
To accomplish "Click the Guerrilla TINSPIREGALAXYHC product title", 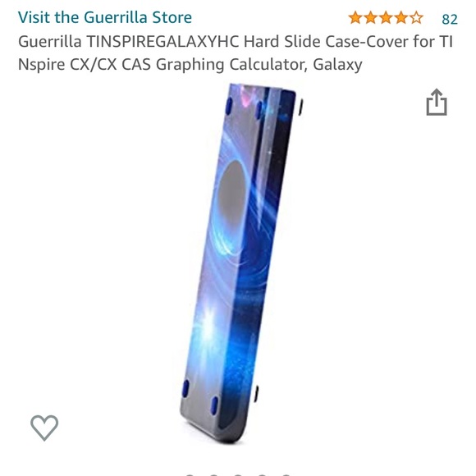I will [x=236, y=53].
